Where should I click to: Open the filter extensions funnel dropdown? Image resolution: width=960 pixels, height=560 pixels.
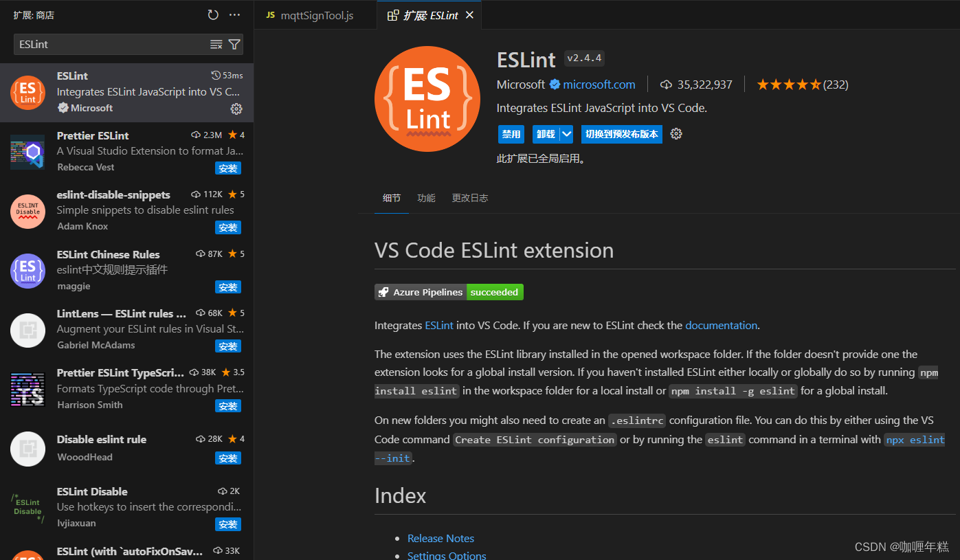234,44
